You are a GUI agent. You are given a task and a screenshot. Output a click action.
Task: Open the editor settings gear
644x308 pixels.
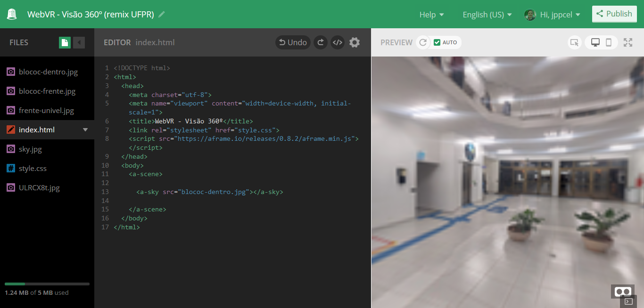click(355, 42)
